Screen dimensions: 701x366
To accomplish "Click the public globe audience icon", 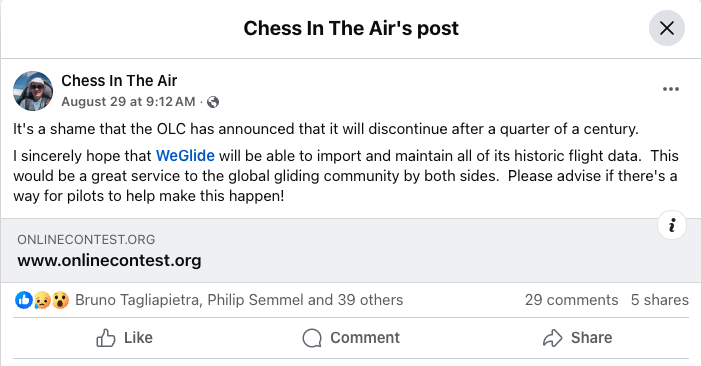I will tap(213, 102).
